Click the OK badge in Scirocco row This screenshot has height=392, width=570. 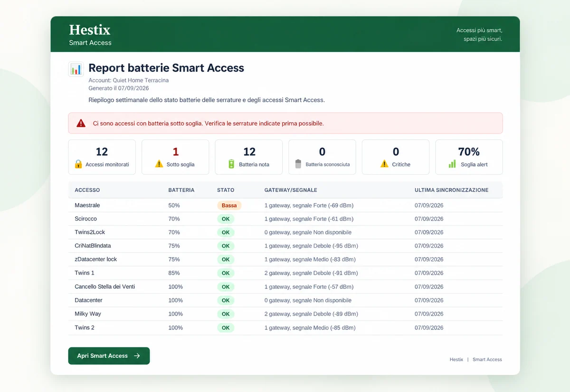point(226,219)
